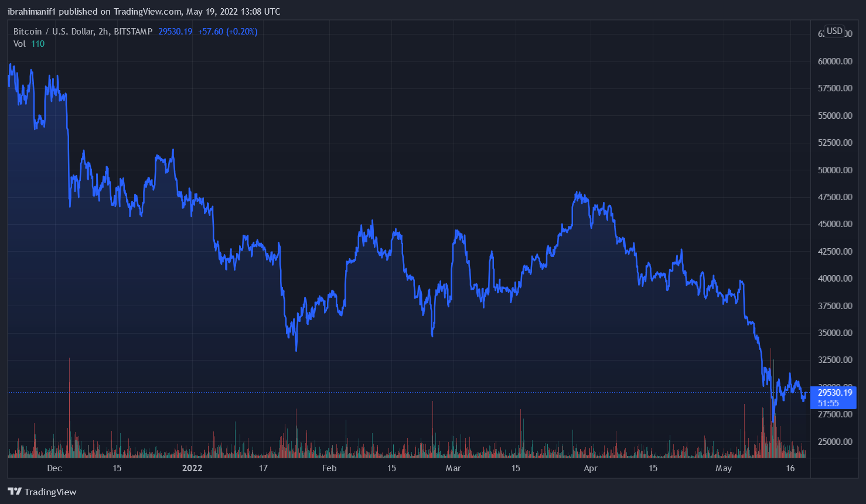The width and height of the screenshot is (866, 504).
Task: Click the 29530.19 price in the chart legend
Action: coord(175,32)
